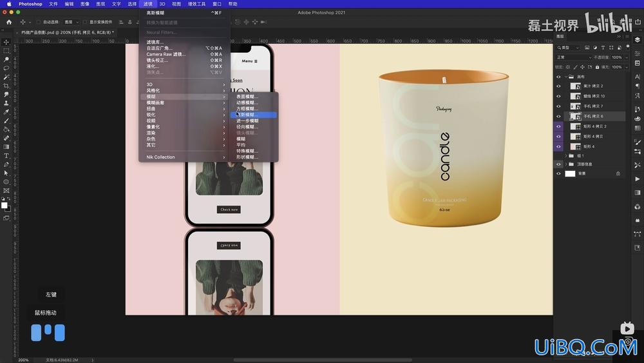Filter layers by adjustment layers icon

point(594,48)
